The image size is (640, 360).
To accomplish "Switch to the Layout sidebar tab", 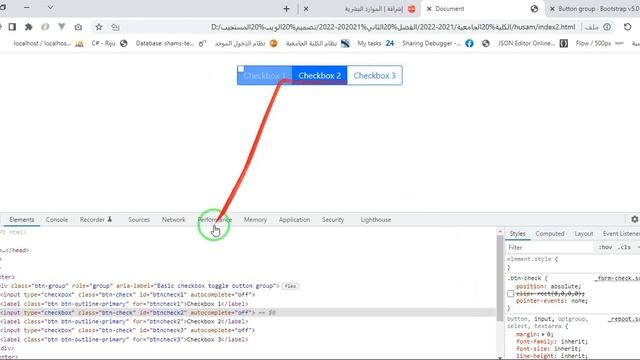I will [584, 233].
